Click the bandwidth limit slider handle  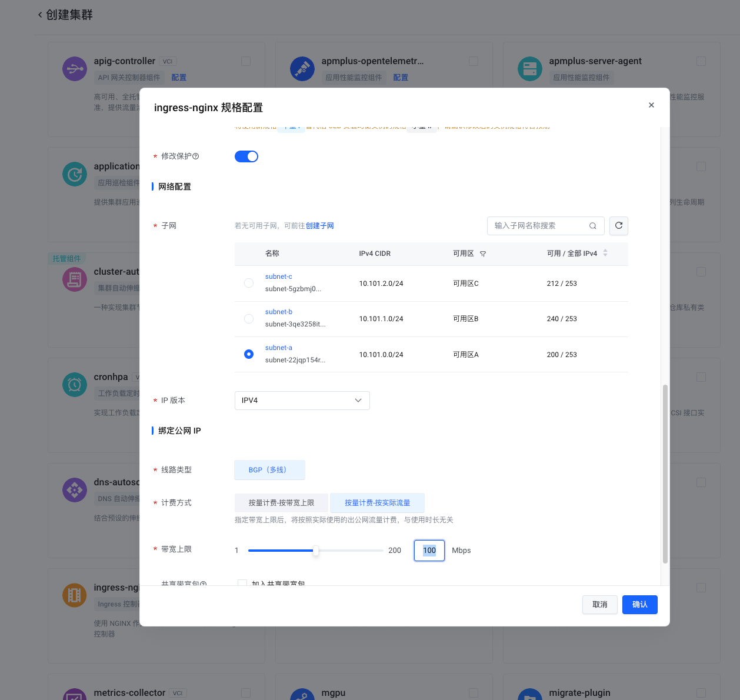point(316,551)
